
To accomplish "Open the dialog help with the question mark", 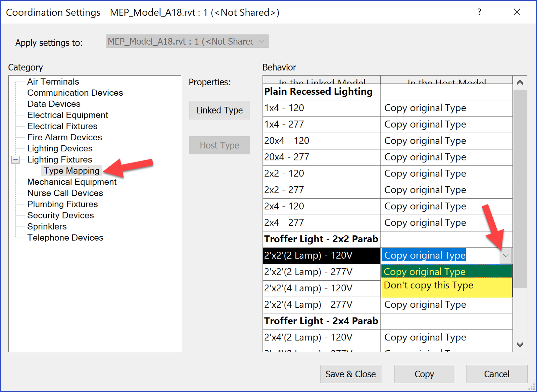I will point(479,12).
